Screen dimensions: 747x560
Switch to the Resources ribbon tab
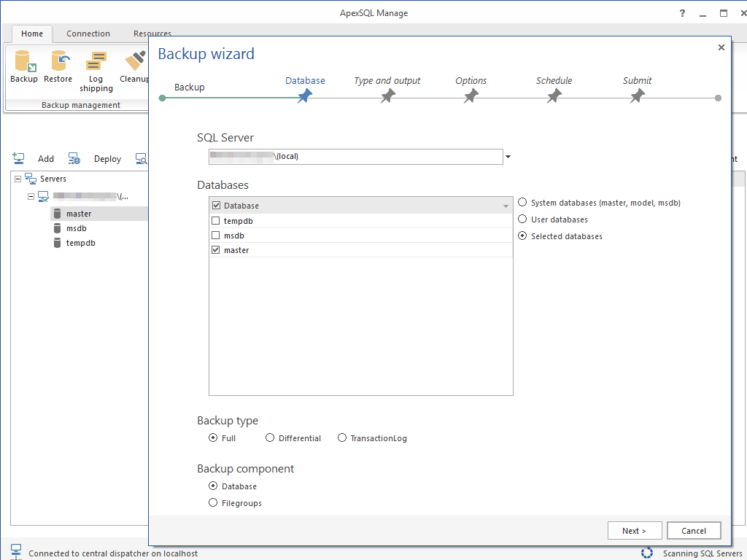[152, 34]
